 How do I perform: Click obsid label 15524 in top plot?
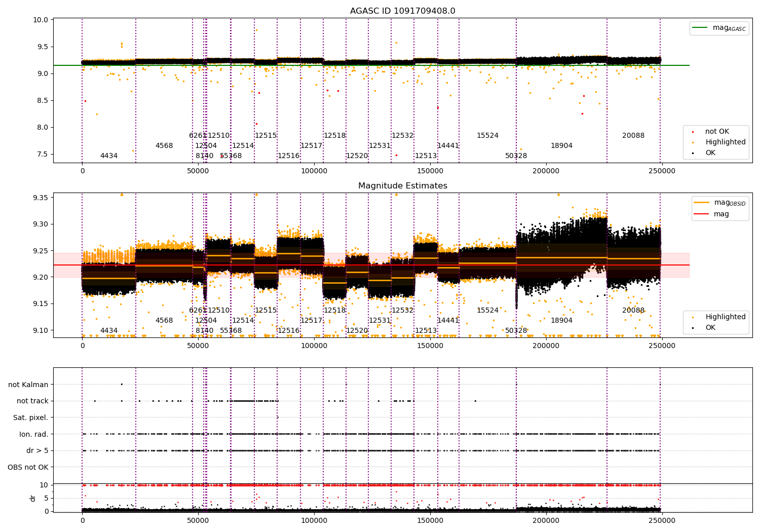pos(487,136)
